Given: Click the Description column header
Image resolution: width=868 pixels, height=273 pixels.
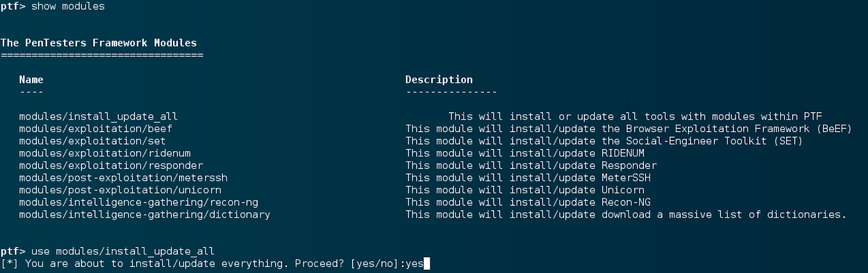Looking at the screenshot, I should [x=439, y=80].
